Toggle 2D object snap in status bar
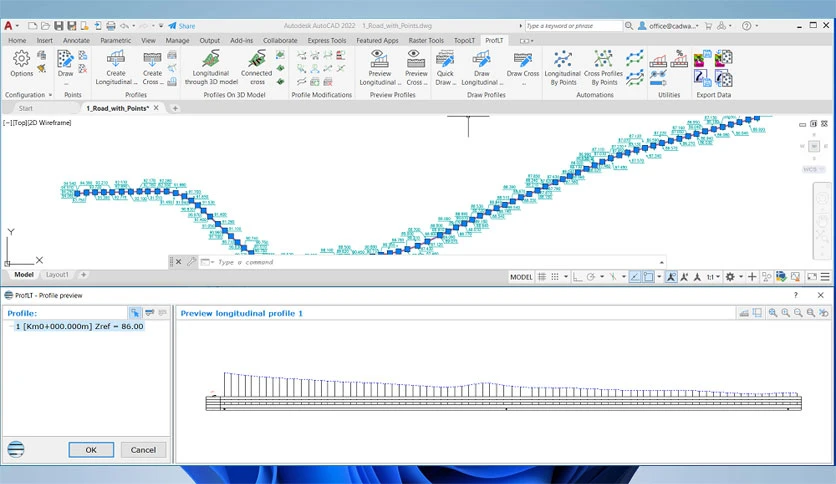The height and width of the screenshot is (484, 836). coord(648,277)
